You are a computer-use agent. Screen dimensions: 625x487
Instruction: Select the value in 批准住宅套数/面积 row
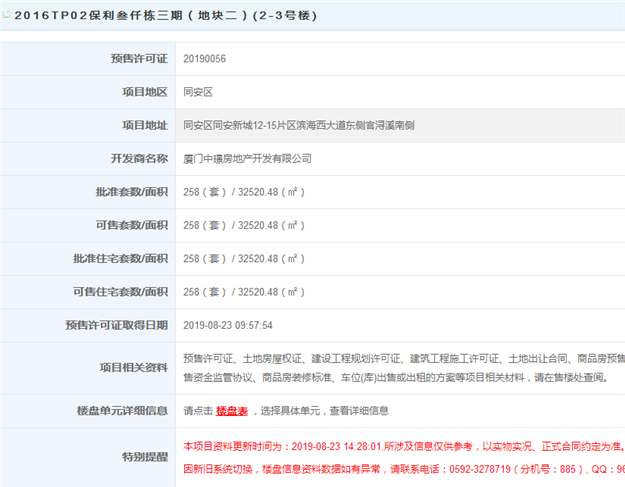pyautogui.click(x=244, y=259)
